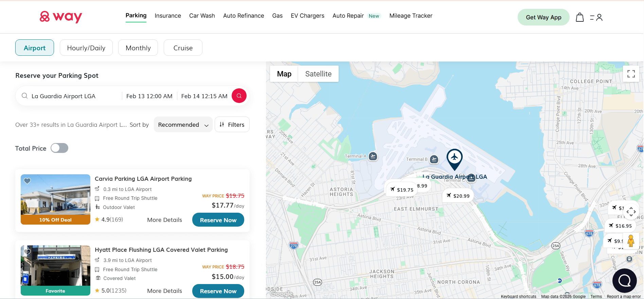Open the Mileage Tracker menu item
The height and width of the screenshot is (299, 644).
(411, 16)
